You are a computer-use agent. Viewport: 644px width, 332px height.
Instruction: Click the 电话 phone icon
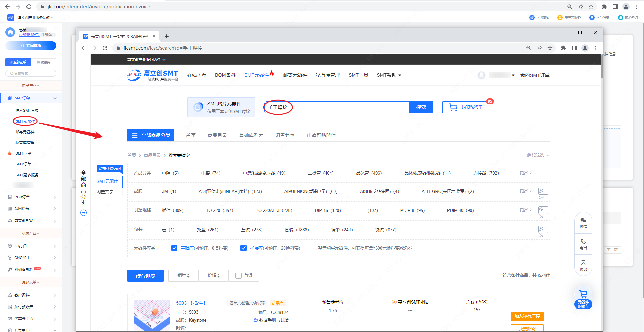coord(583,242)
